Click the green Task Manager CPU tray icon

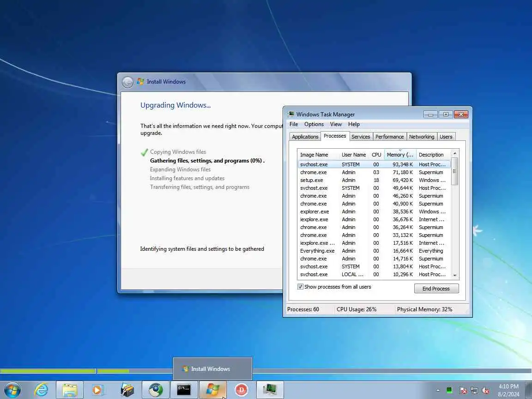point(449,390)
